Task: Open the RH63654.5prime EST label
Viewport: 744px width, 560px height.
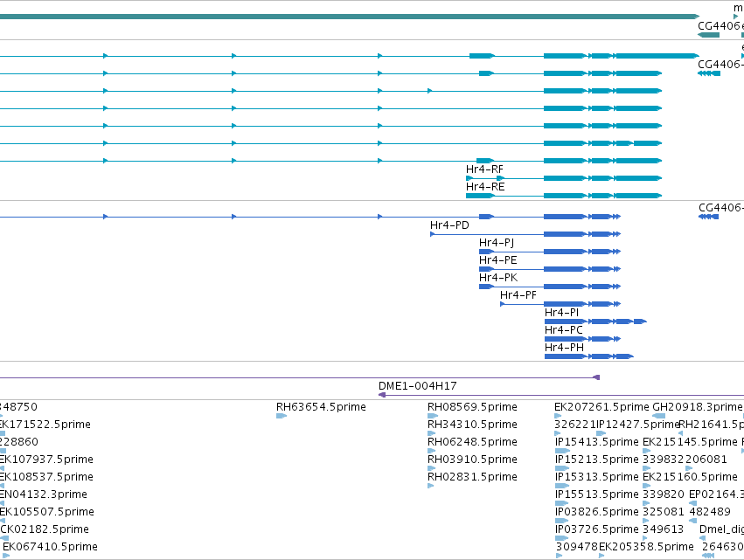Action: pos(321,407)
